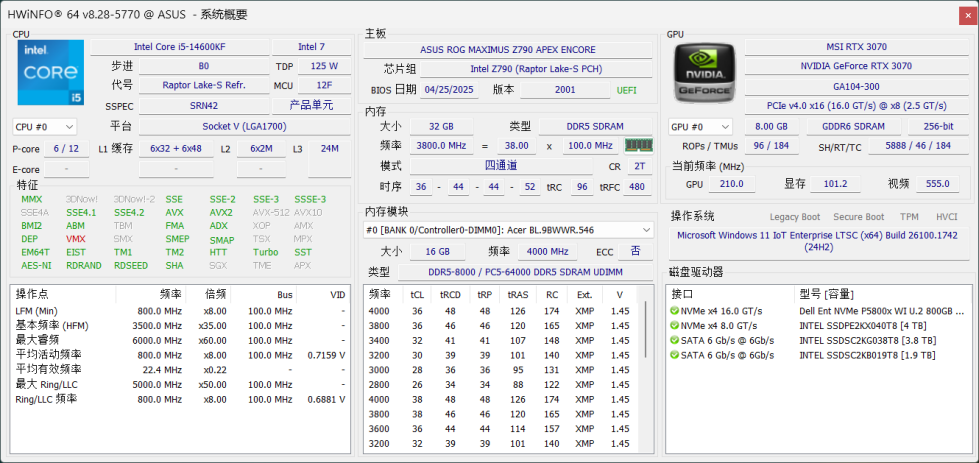
Task: Click the ECC 否 value
Action: [x=635, y=251]
